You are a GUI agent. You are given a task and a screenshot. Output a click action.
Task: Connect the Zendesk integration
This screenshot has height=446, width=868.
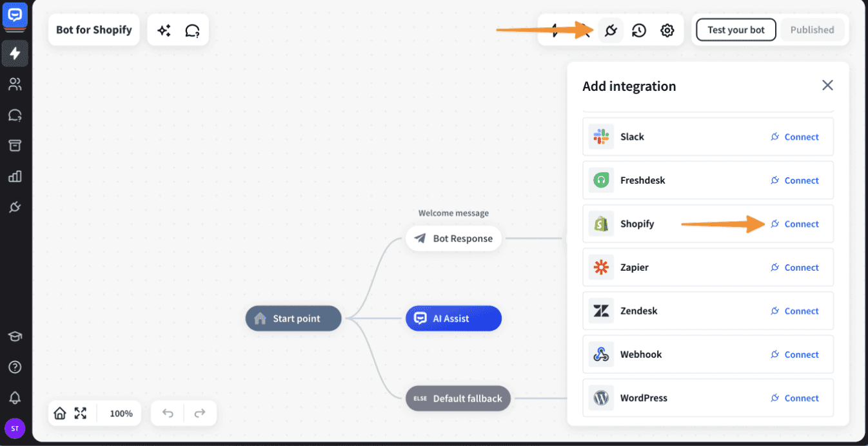point(794,311)
